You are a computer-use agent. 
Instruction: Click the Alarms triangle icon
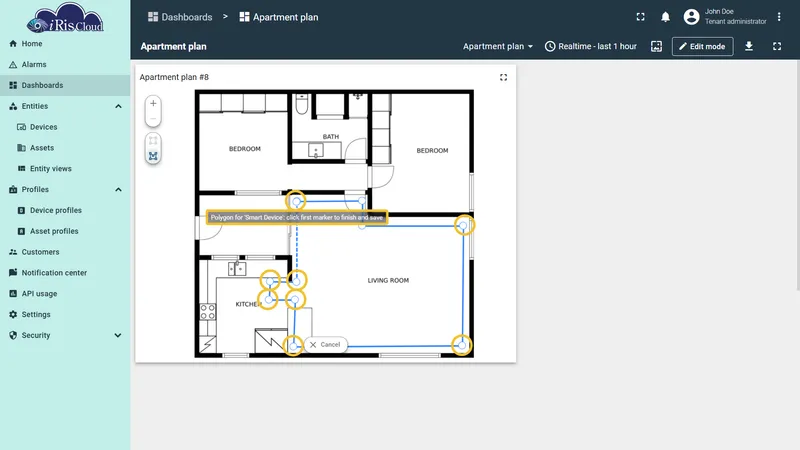[13, 65]
